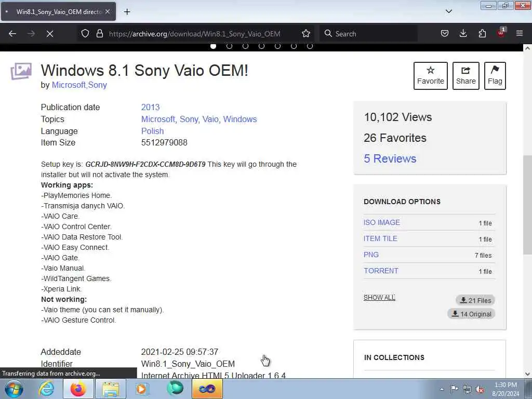
Task: Add item to favorites with Favorite button
Action: coord(431,76)
